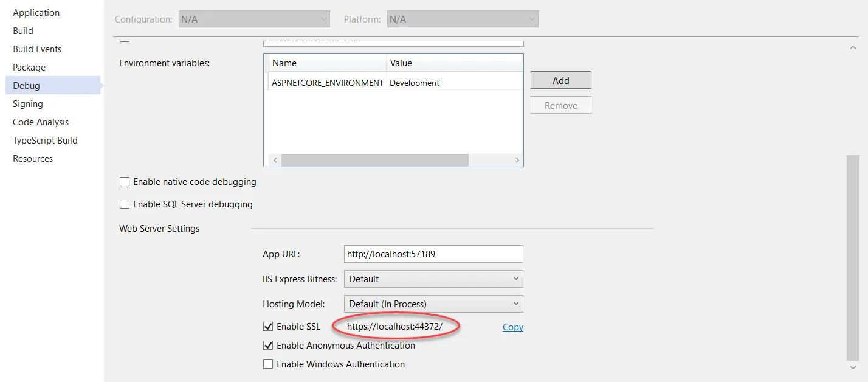Disable Anonymous Authentication checkbox

click(268, 346)
